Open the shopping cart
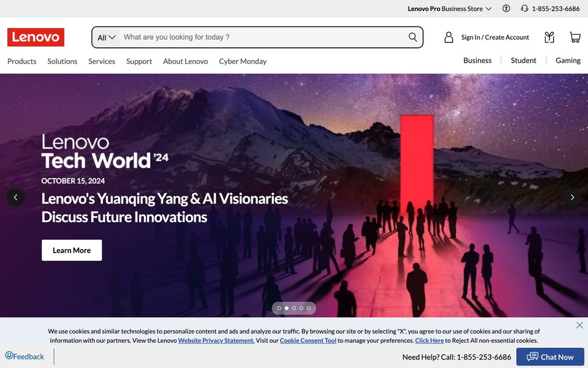588x368 pixels. pos(575,37)
